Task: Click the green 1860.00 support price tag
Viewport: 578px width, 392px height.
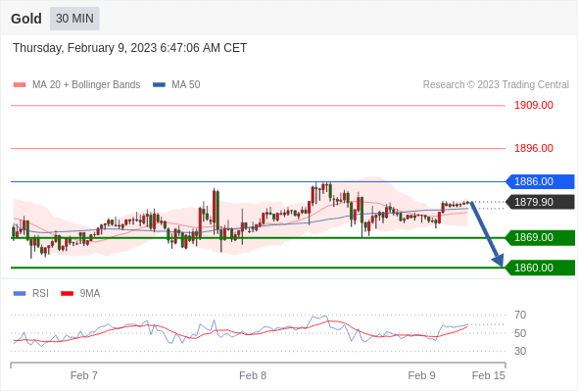Action: (x=540, y=268)
